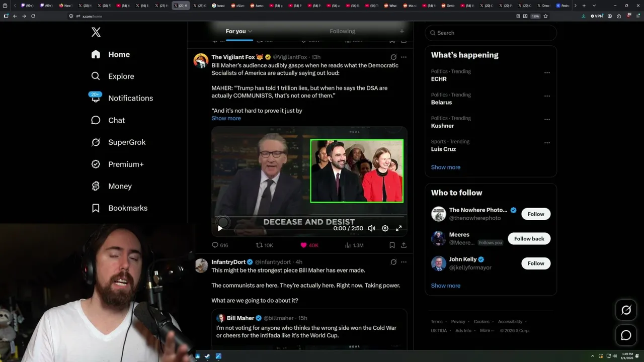This screenshot has height=362, width=644.
Task: Repost The Vigilant Fox post
Action: 264,245
